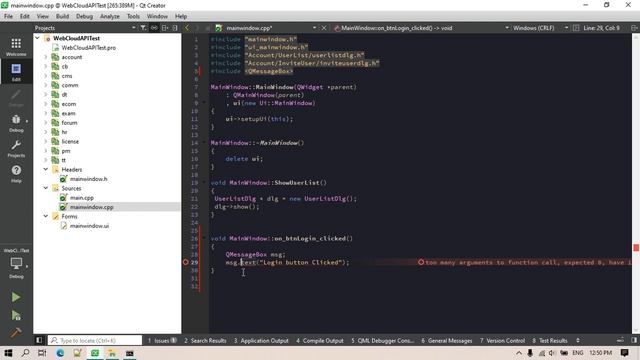Viewport: 640px width, 360px height.
Task: Open the Analyze menu
Action: click(x=110, y=16)
